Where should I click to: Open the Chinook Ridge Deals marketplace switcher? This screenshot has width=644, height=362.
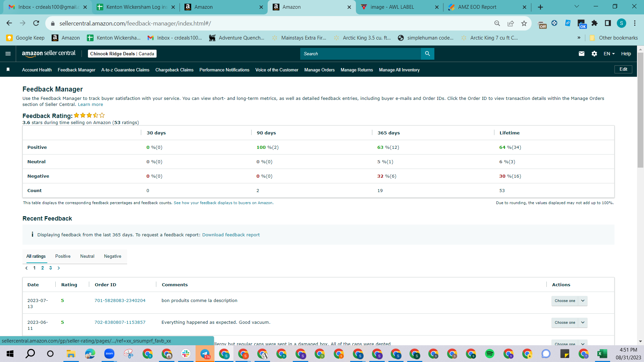point(122,54)
